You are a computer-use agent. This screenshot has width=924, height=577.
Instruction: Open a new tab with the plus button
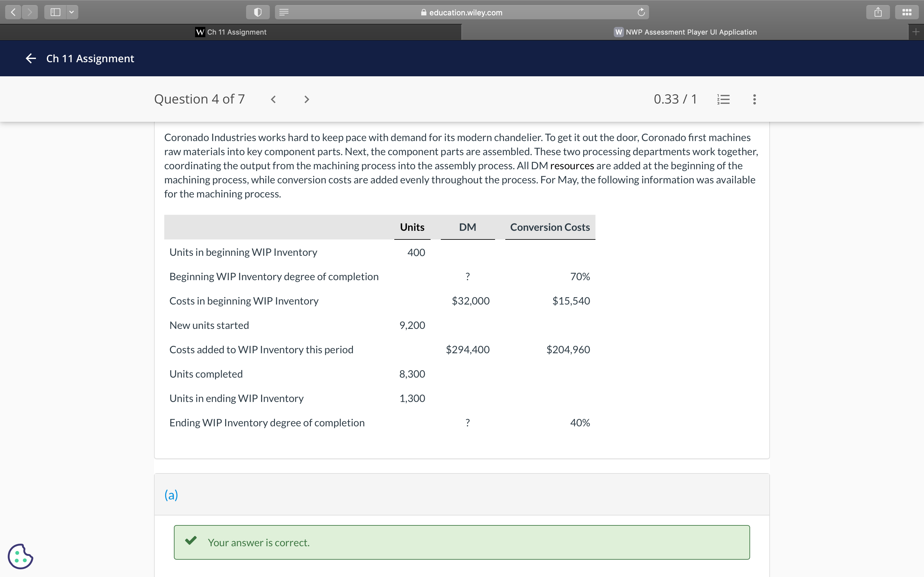coord(916,32)
